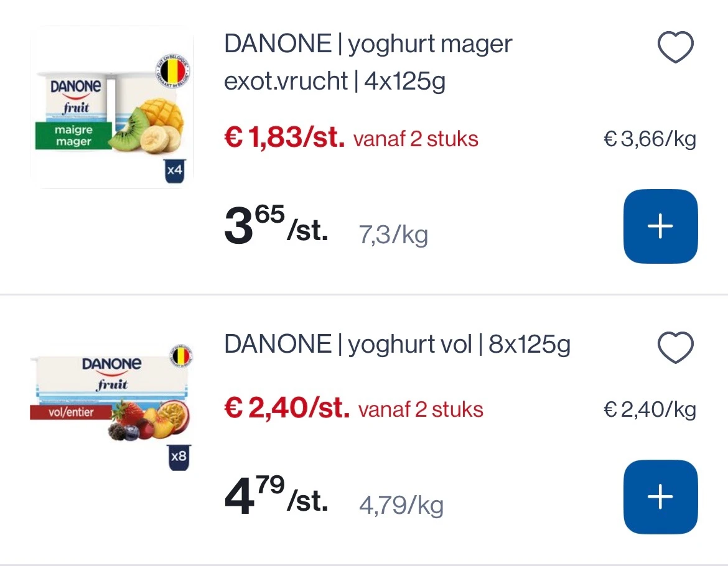The width and height of the screenshot is (728, 586).
Task: Click the Belgian flag badge on yoghurt mager
Action: point(173,70)
